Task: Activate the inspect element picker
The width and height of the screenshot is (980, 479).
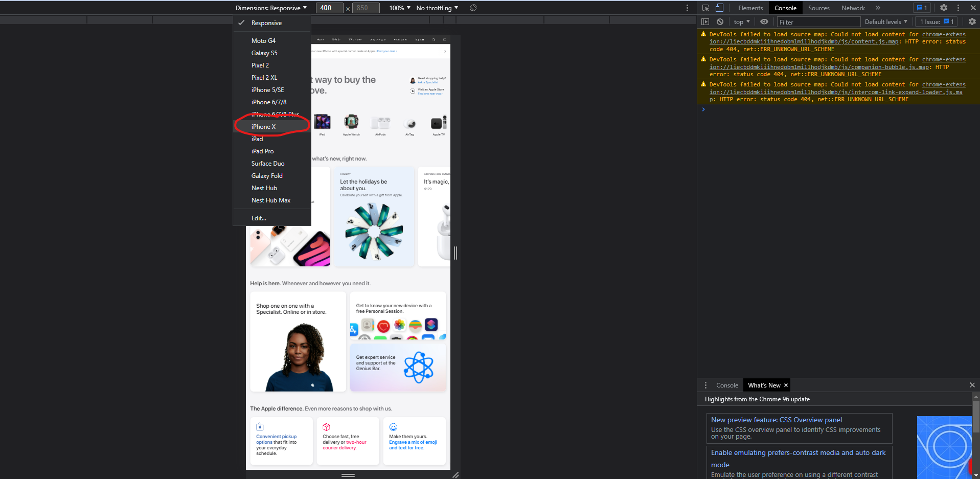Action: pos(705,8)
